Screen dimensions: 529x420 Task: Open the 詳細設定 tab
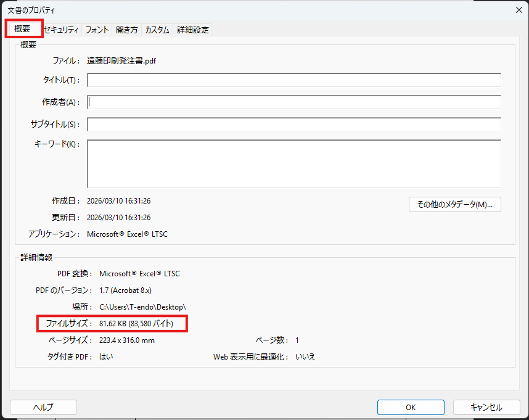193,30
